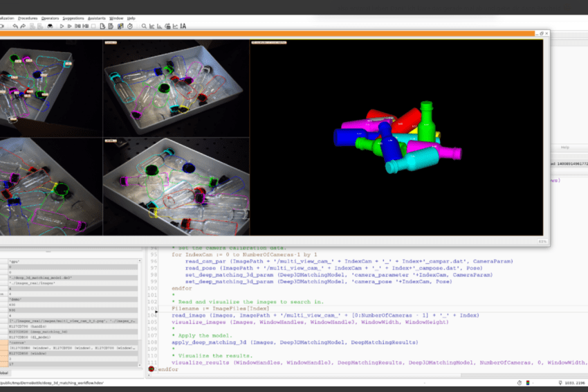588x392 pixels.
Task: Open the Assistants menu
Action: click(x=97, y=18)
